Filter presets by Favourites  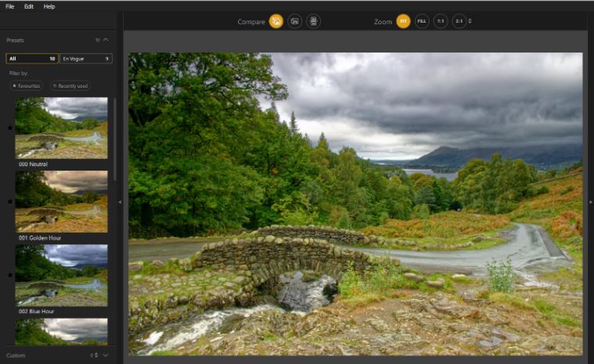pos(26,86)
